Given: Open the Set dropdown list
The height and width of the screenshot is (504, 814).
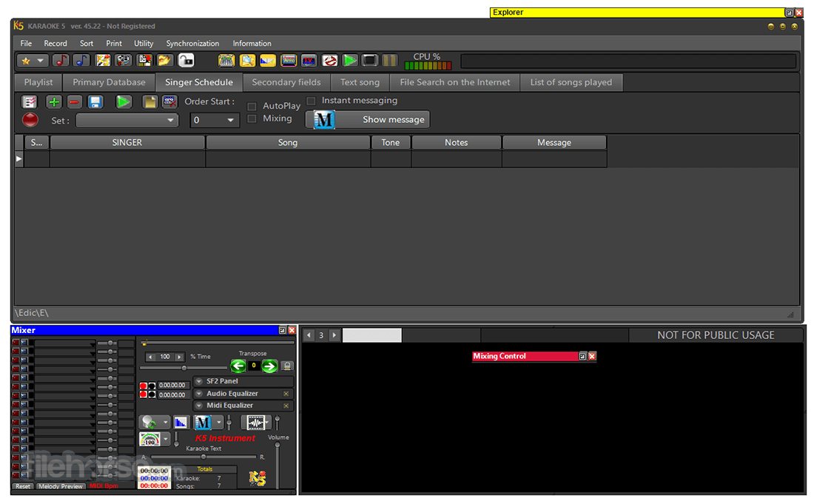Looking at the screenshot, I should coord(170,121).
